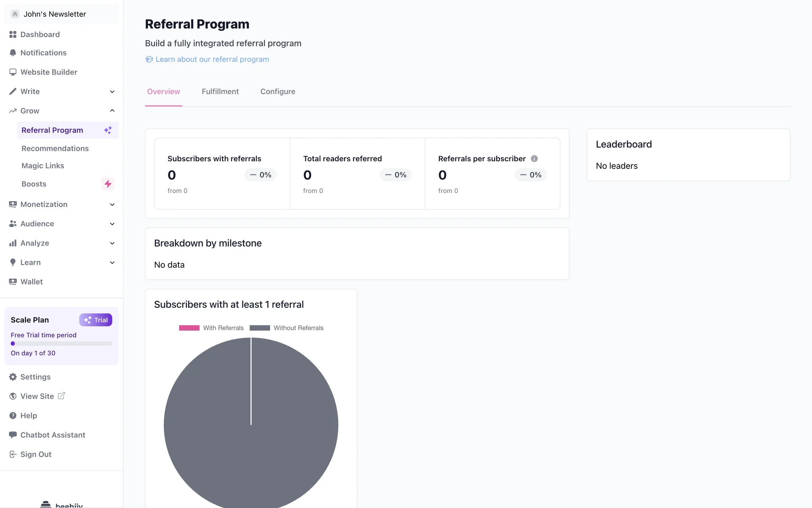Click the Dashboard grid icon
The height and width of the screenshot is (508, 812).
coord(13,34)
